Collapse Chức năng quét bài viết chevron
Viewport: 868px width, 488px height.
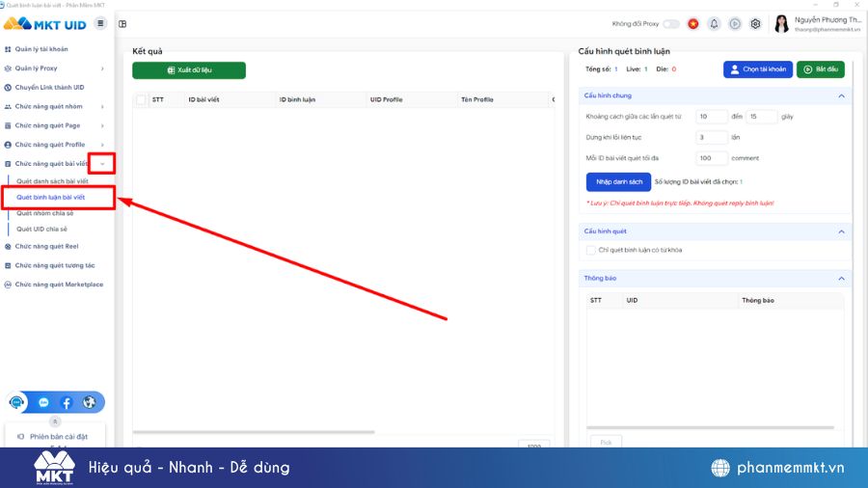pyautogui.click(x=102, y=164)
